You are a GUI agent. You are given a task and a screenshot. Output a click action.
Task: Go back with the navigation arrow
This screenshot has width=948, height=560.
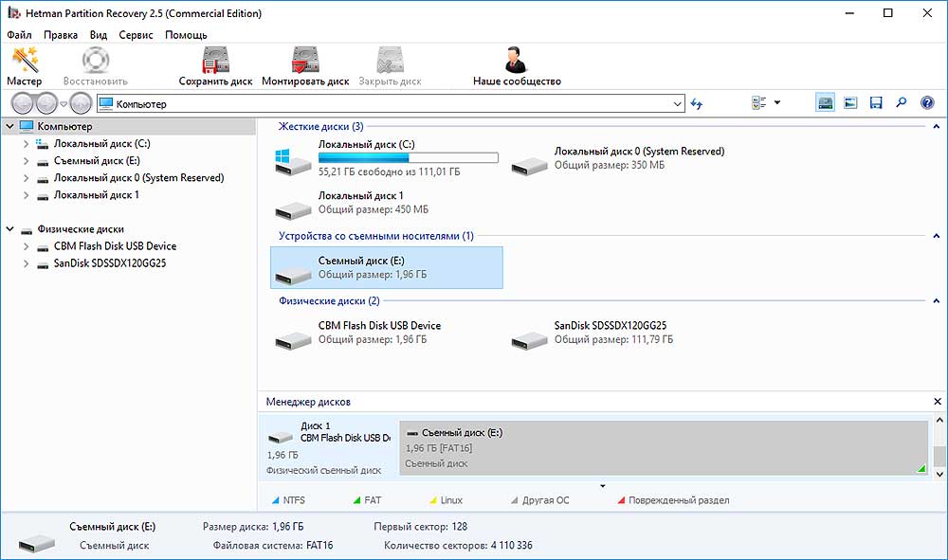click(23, 103)
